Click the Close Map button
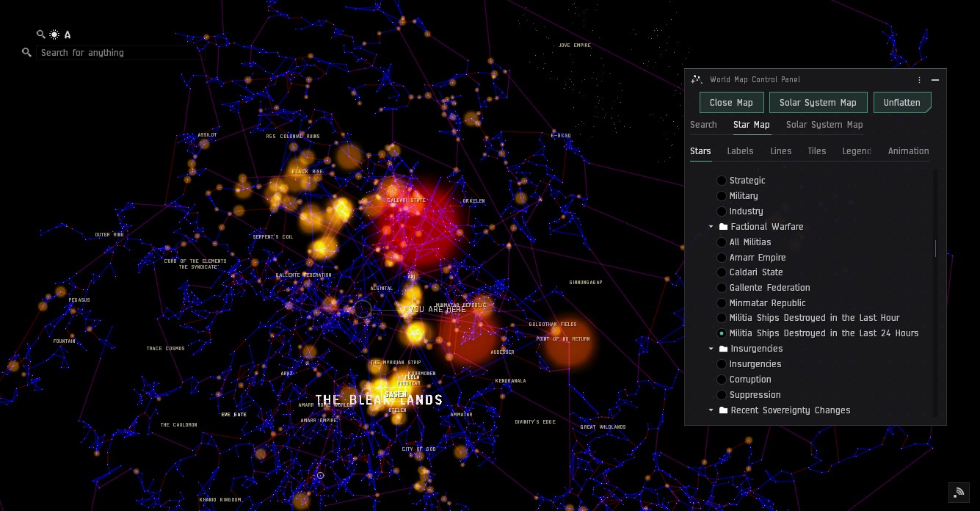This screenshot has width=980, height=511. coord(731,103)
